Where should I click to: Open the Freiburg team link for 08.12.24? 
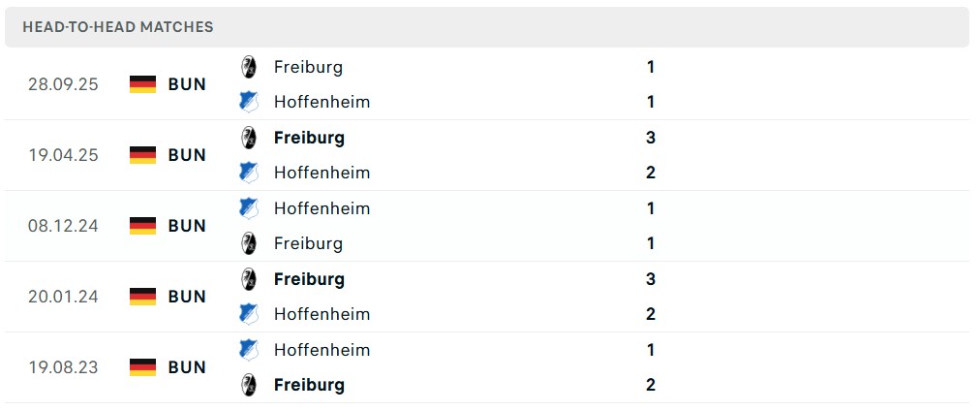[308, 243]
